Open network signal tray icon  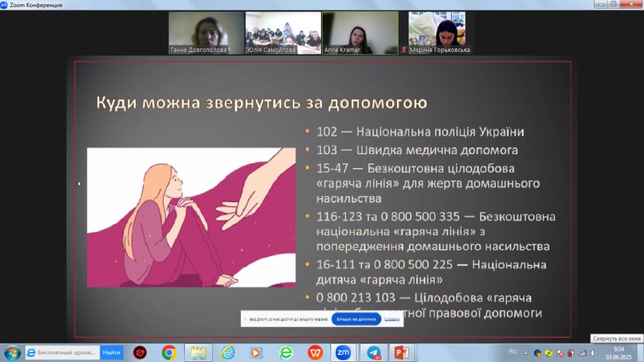coord(582,353)
